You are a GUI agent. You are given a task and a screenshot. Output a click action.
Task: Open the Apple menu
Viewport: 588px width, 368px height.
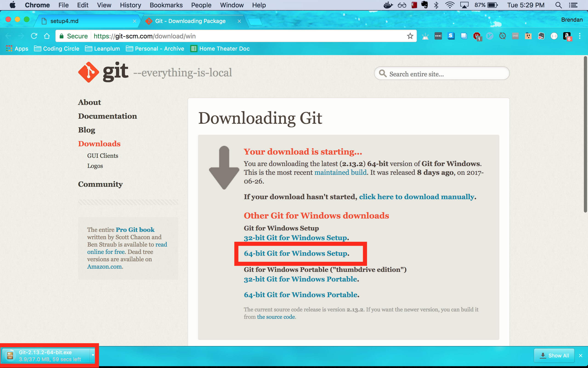pos(12,5)
